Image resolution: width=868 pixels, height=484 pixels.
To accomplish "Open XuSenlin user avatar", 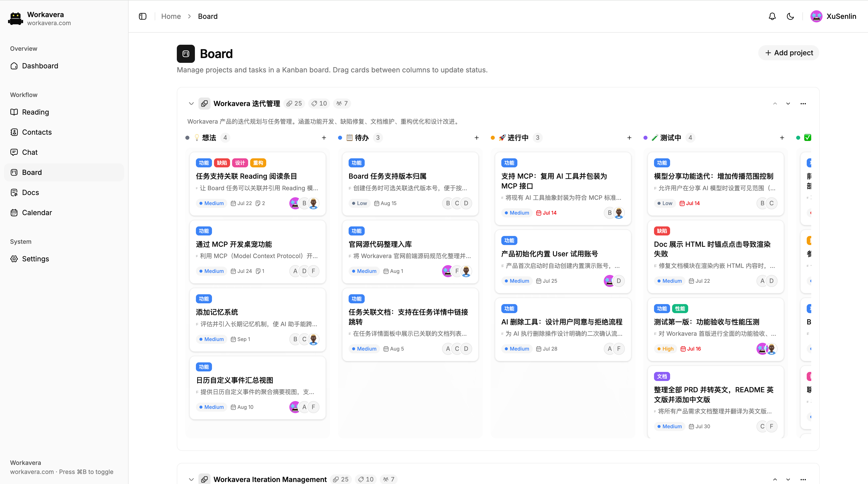I will [x=816, y=16].
